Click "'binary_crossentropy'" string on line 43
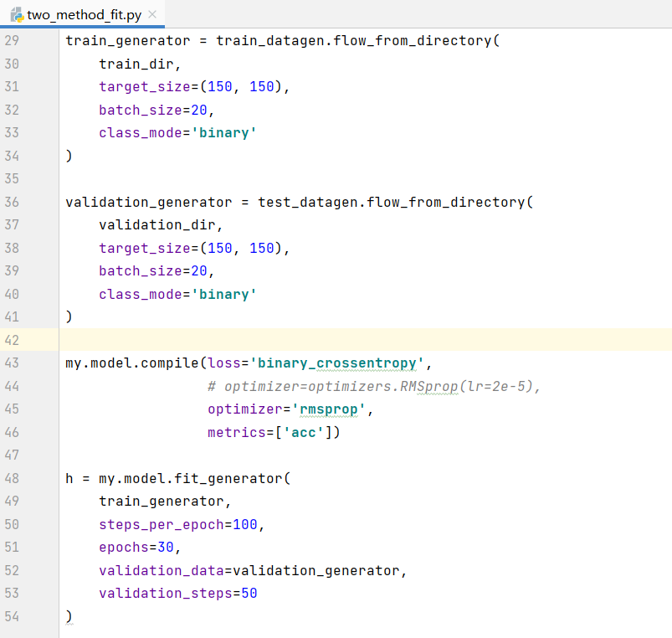The image size is (672, 638). coord(337,363)
